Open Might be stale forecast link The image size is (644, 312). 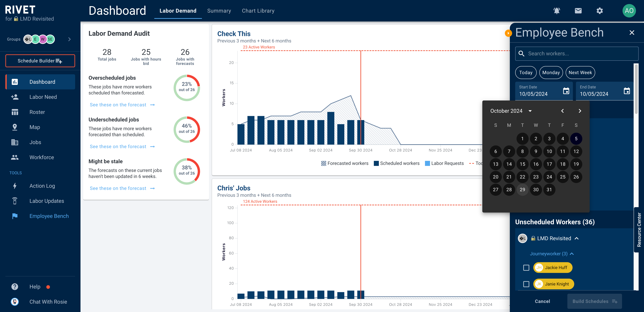122,188
